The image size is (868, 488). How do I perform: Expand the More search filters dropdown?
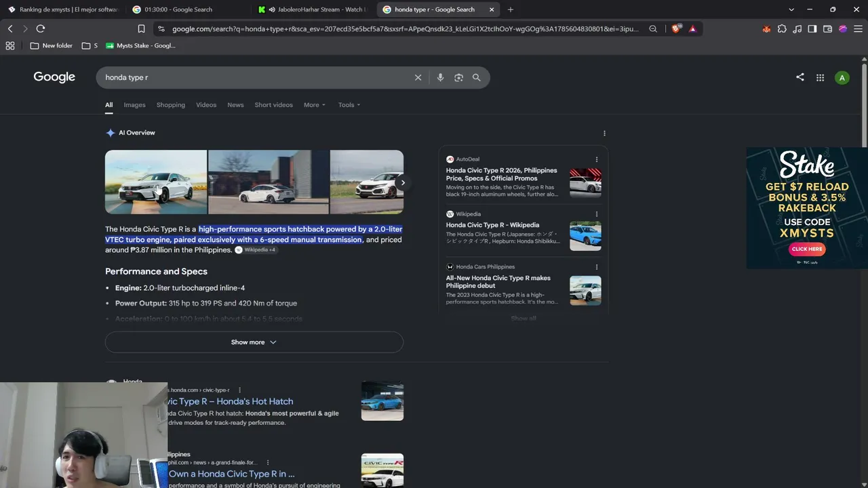tap(315, 105)
